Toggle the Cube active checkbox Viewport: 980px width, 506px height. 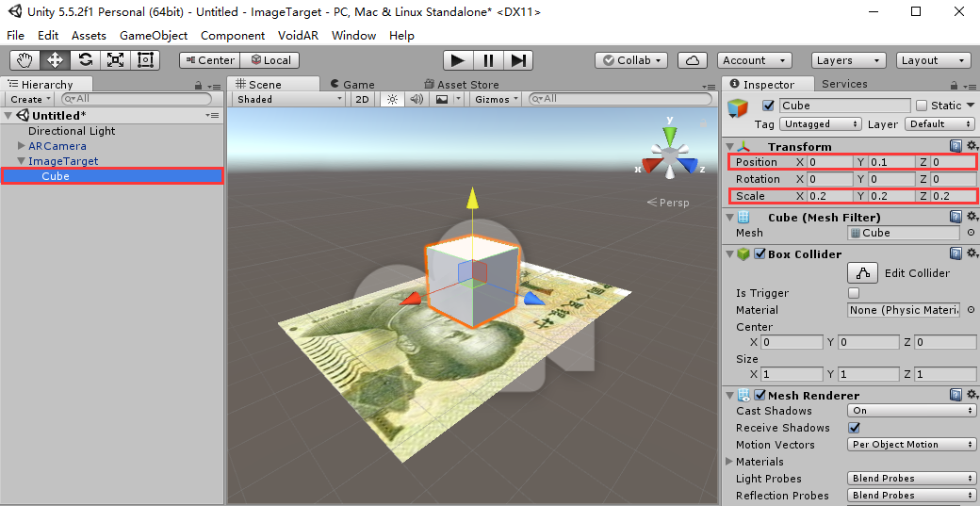click(x=768, y=106)
